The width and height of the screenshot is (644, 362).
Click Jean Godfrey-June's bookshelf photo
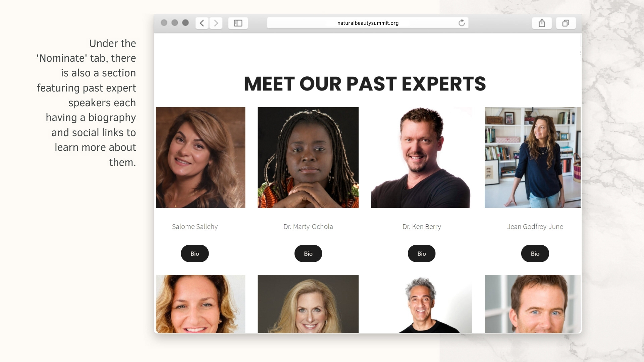point(533,158)
